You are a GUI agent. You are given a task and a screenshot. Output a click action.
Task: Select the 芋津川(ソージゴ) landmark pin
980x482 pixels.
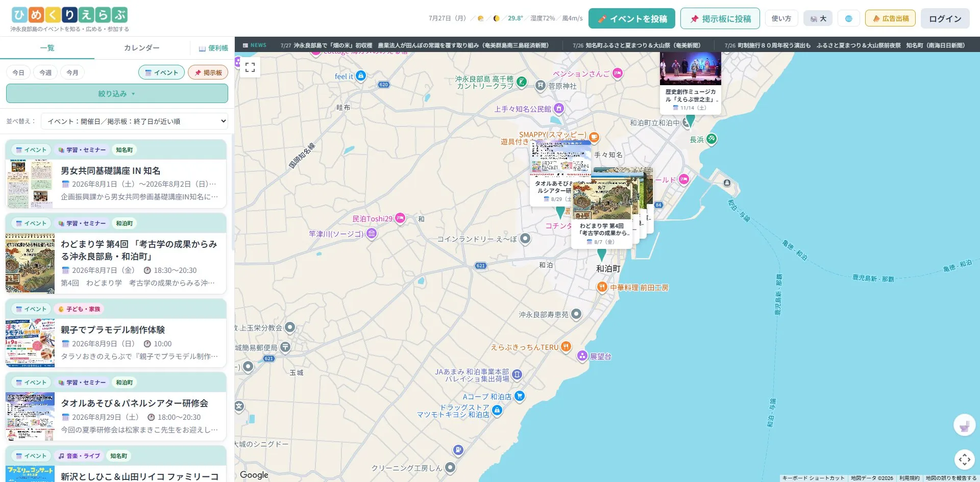[x=372, y=234]
